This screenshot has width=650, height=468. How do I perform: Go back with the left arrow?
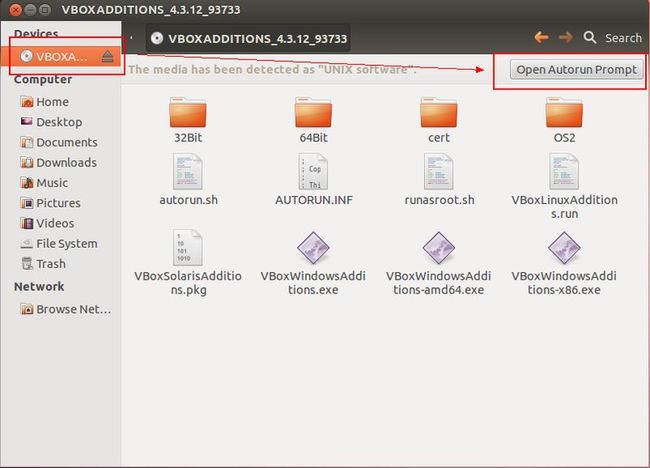click(x=541, y=38)
